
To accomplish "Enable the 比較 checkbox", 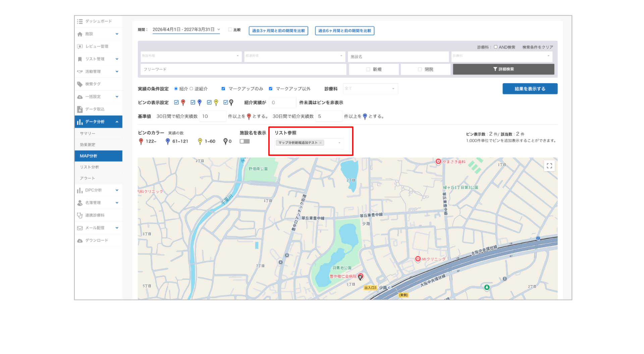I will [230, 30].
